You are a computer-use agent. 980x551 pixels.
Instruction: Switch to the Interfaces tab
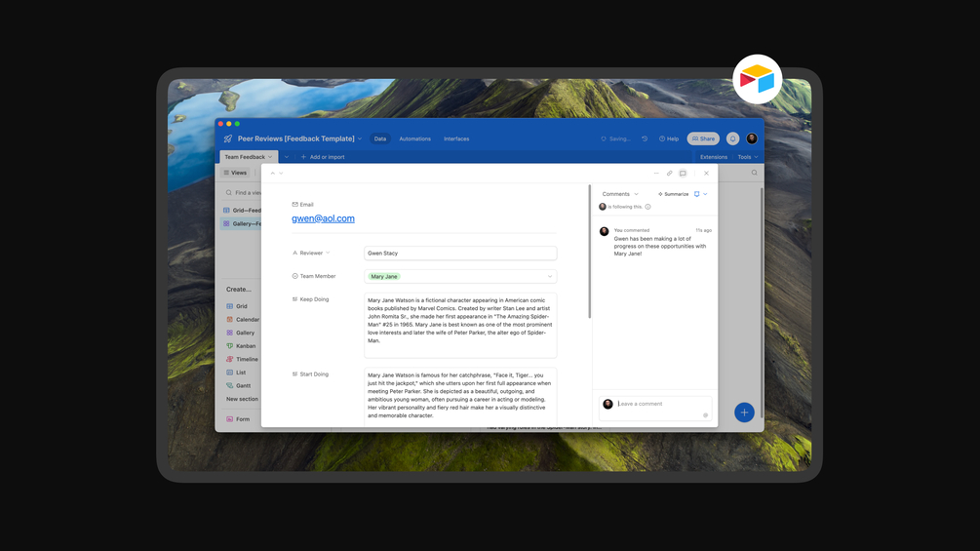[456, 138]
